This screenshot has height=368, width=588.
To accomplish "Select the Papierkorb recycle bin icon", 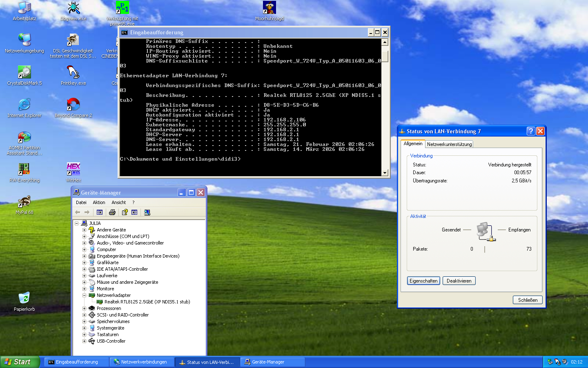I will point(24,301).
